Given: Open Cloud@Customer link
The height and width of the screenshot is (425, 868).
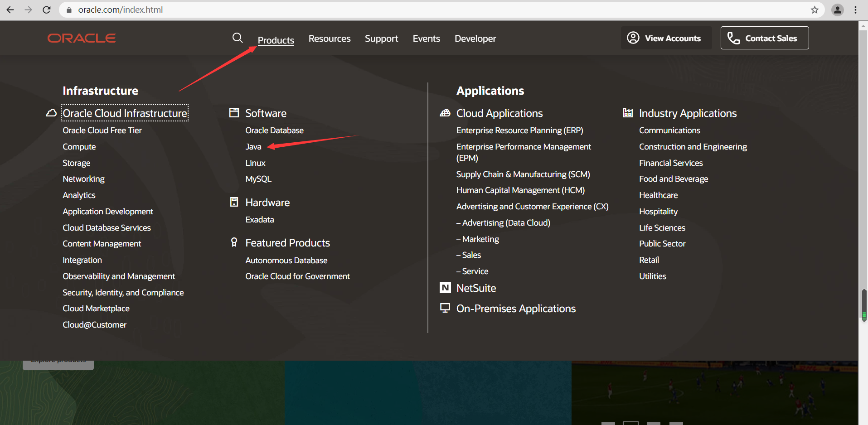Looking at the screenshot, I should point(95,325).
